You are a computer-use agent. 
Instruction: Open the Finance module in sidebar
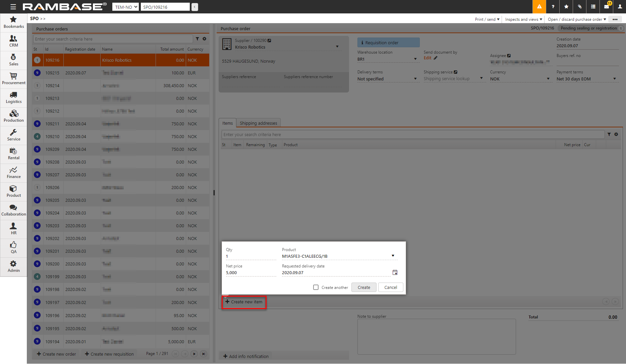[13, 173]
